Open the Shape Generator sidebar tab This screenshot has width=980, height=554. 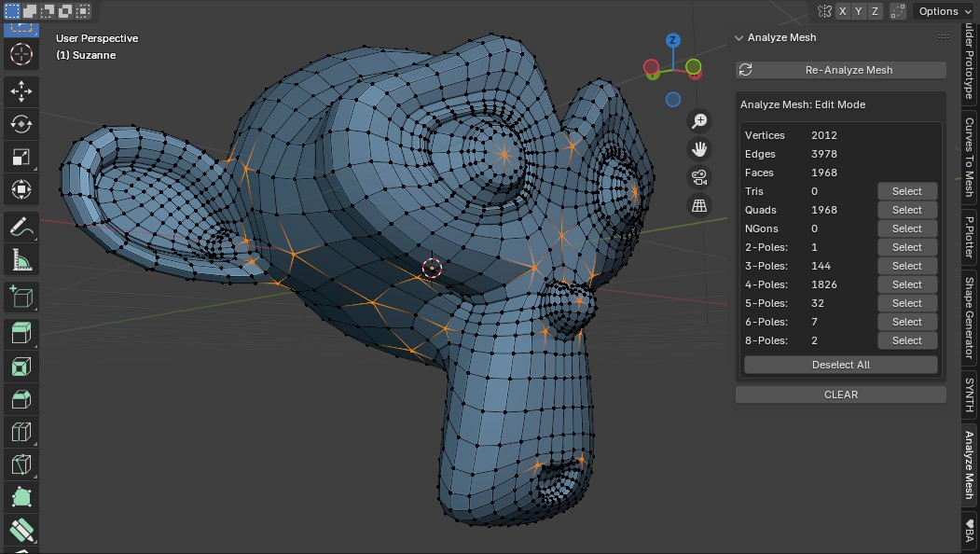tap(969, 321)
